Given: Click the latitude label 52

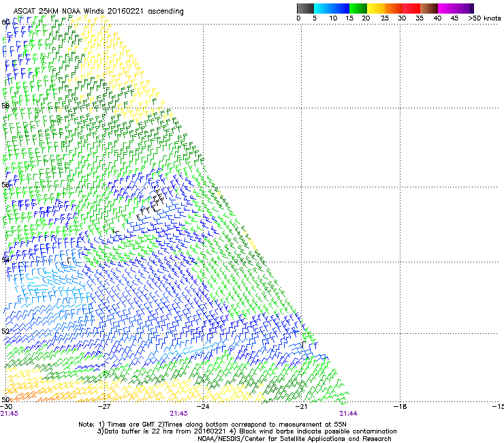Looking at the screenshot, I should click(5, 331).
